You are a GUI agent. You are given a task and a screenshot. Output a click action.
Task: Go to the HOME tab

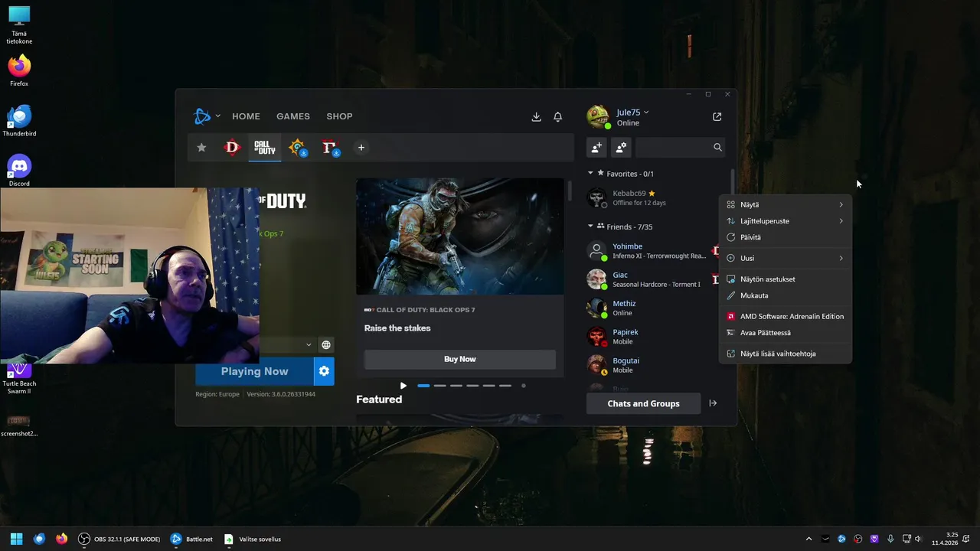tap(246, 116)
